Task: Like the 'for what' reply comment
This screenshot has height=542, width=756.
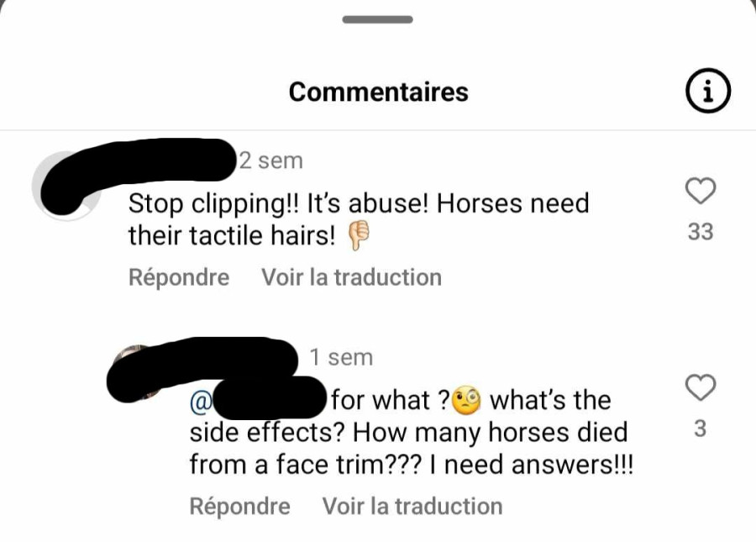Action: click(x=701, y=387)
